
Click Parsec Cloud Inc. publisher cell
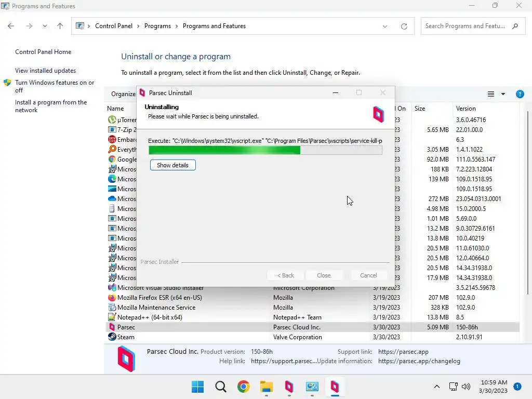coord(297,327)
